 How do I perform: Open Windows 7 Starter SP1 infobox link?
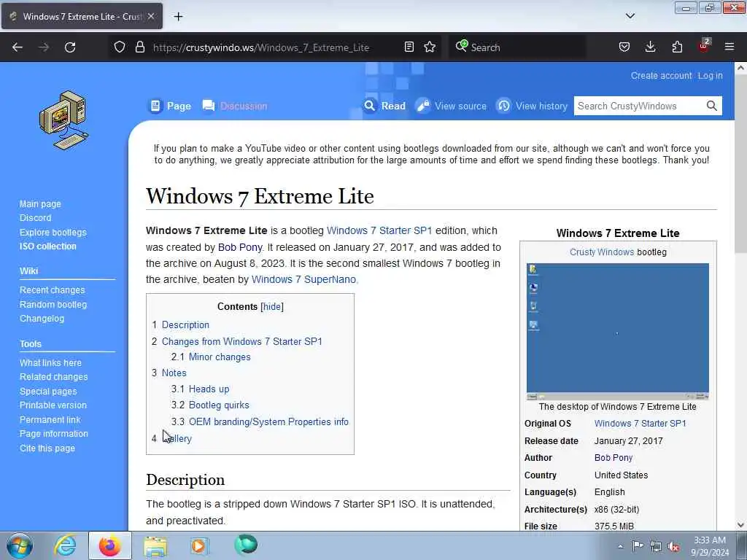640,424
